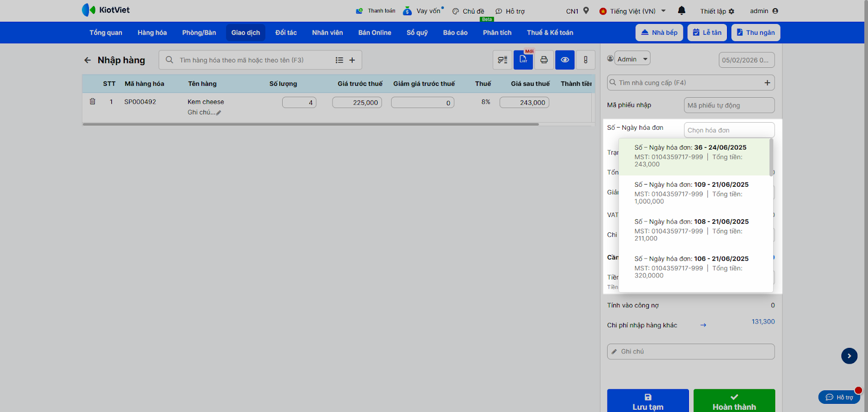
Task: Select invoice 36 dated 24/06/2025
Action: click(x=694, y=156)
